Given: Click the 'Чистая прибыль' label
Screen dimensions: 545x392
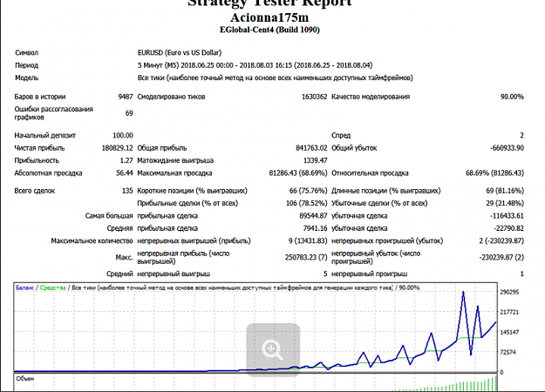Looking at the screenshot, I should (x=39, y=148).
